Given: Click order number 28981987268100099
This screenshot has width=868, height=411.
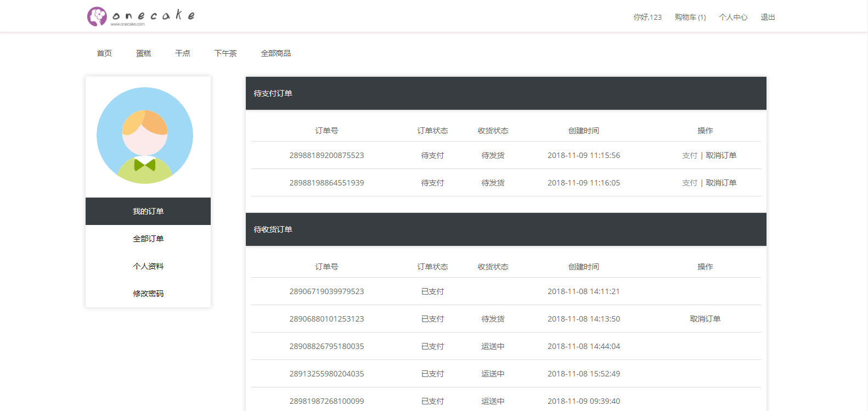Looking at the screenshot, I should 326,401.
